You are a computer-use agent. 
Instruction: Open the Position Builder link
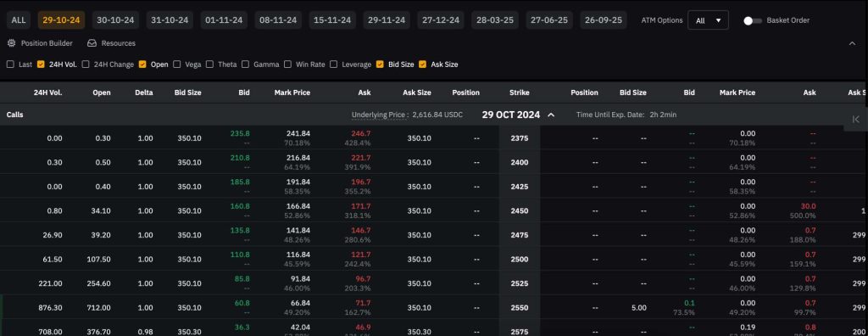[47, 42]
